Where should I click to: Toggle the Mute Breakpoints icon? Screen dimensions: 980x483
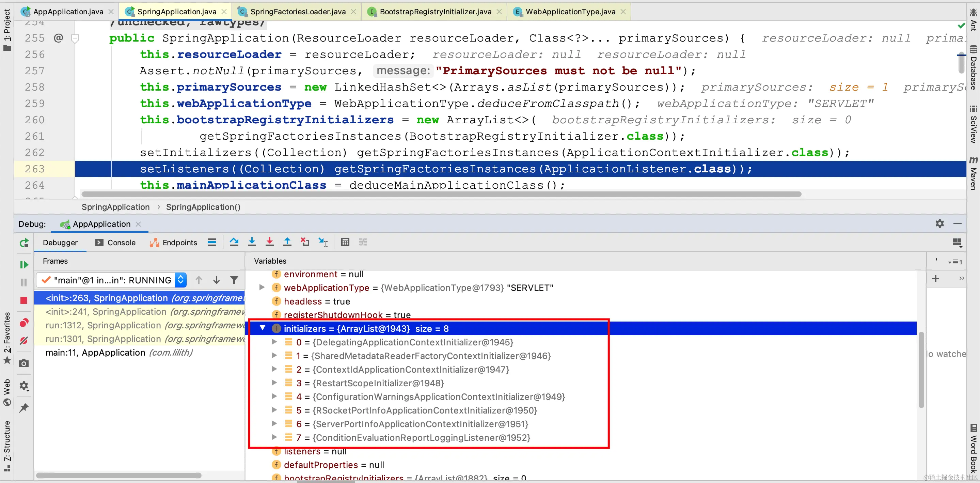coord(24,341)
